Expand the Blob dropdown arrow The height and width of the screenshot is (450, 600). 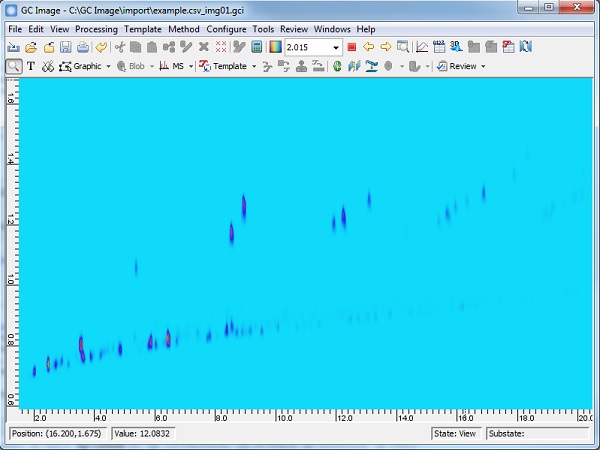(152, 66)
